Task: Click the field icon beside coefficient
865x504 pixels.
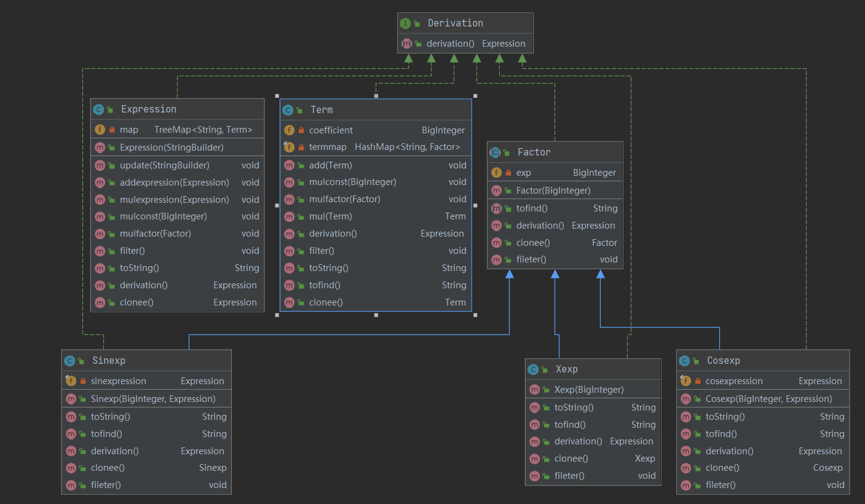Action: 290,130
